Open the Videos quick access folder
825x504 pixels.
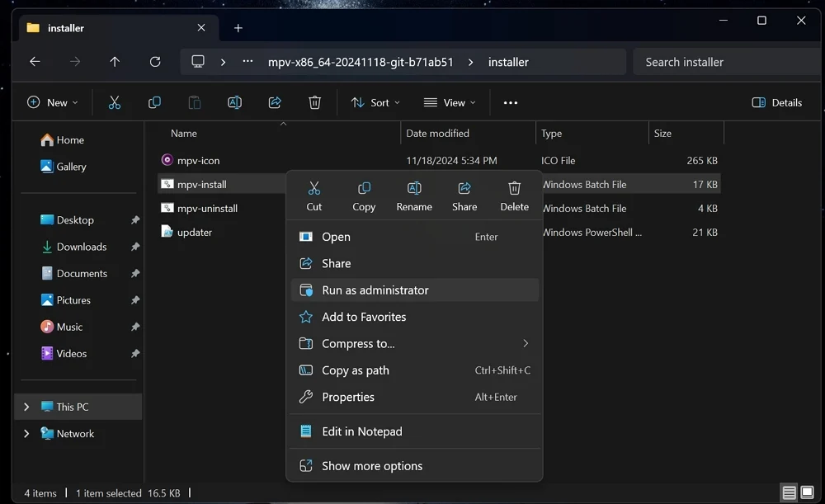pos(64,354)
